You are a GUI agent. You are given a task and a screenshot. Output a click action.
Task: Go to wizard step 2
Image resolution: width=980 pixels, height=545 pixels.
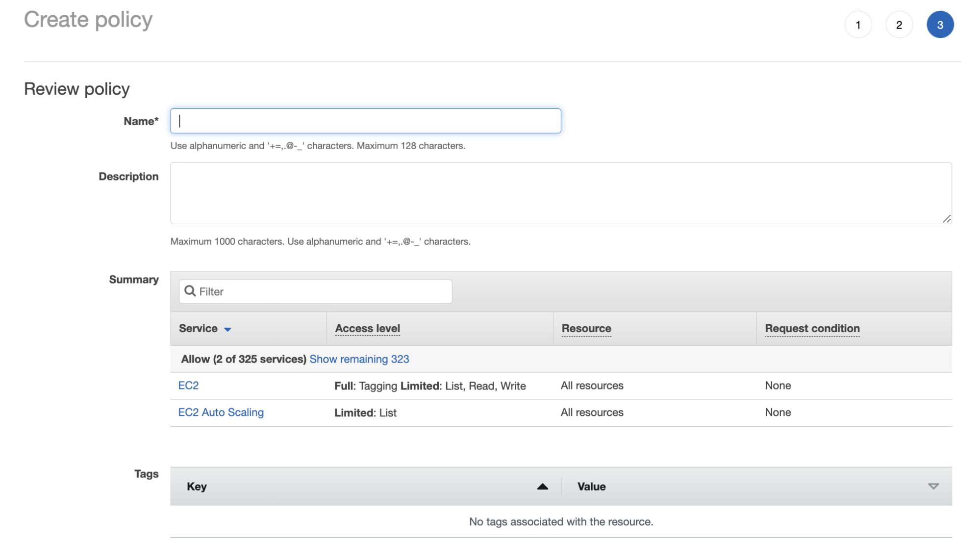point(899,25)
